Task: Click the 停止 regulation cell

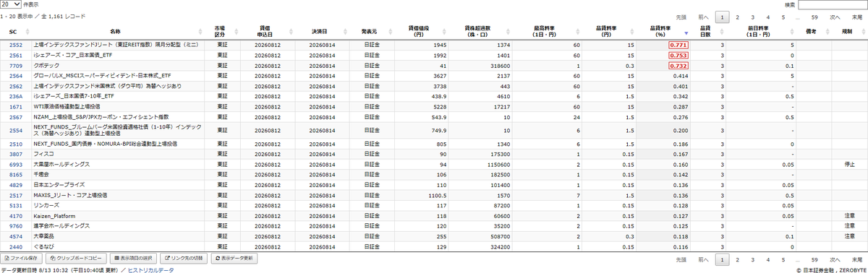Action: coord(849,165)
